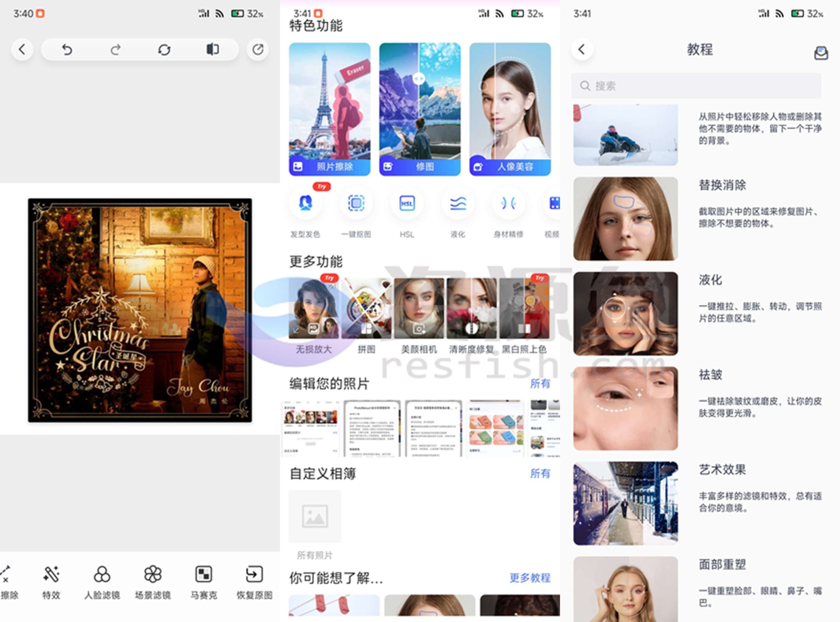
Task: Open the 液化 tutorial thumbnail
Action: coord(625,314)
